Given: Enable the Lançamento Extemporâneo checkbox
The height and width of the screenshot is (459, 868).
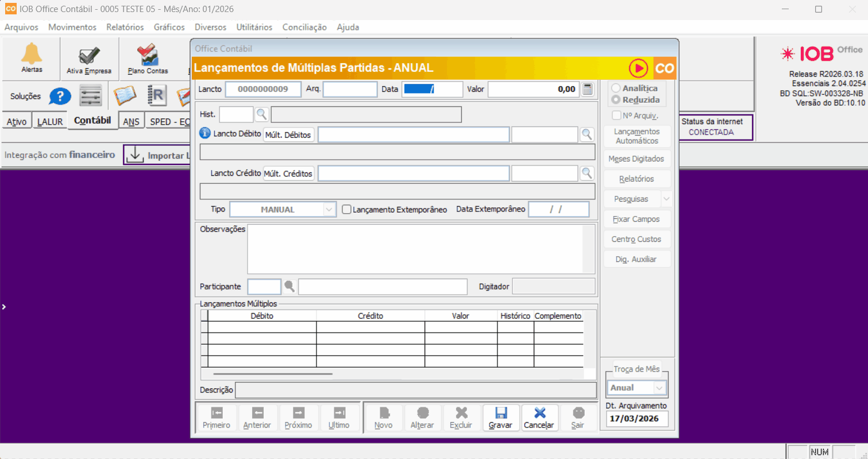Looking at the screenshot, I should click(346, 210).
